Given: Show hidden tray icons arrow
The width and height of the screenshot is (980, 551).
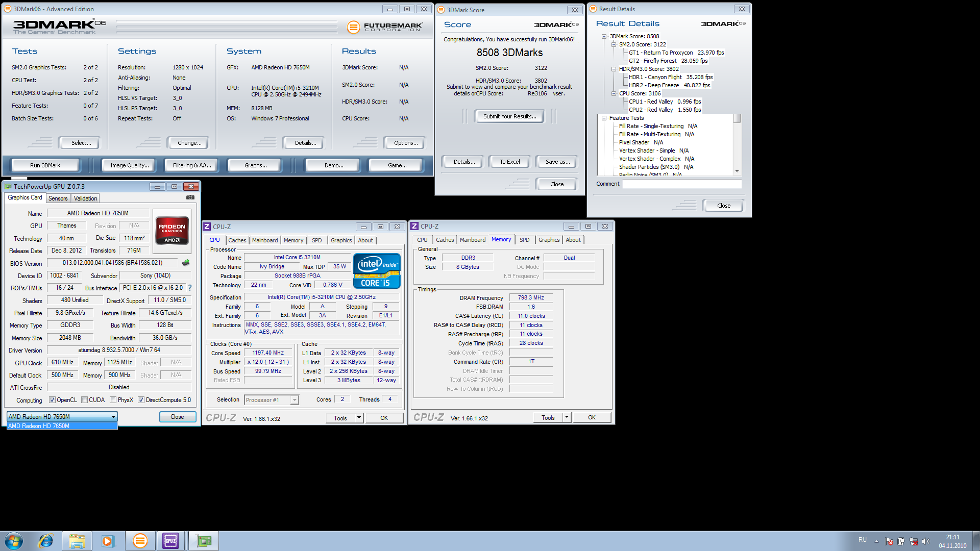Looking at the screenshot, I should [x=876, y=541].
